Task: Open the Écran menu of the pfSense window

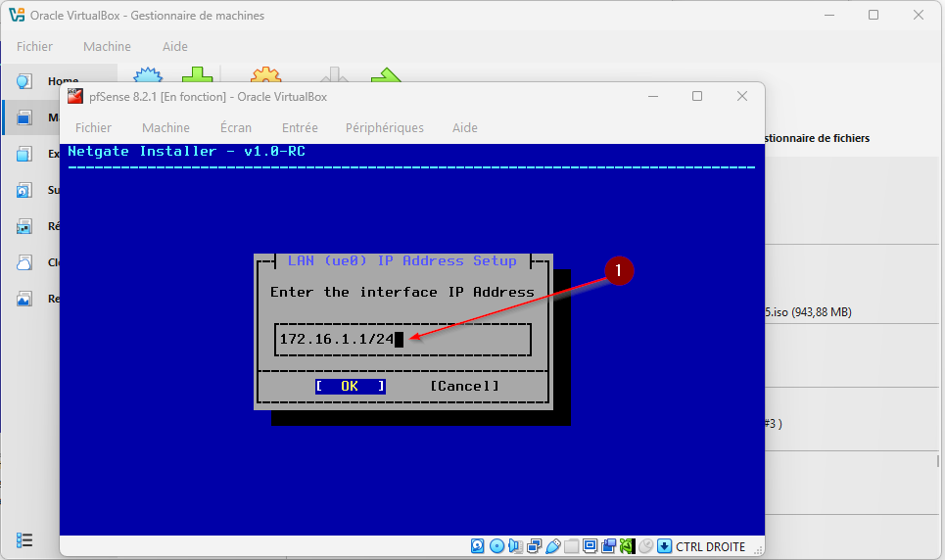Action: (x=235, y=127)
